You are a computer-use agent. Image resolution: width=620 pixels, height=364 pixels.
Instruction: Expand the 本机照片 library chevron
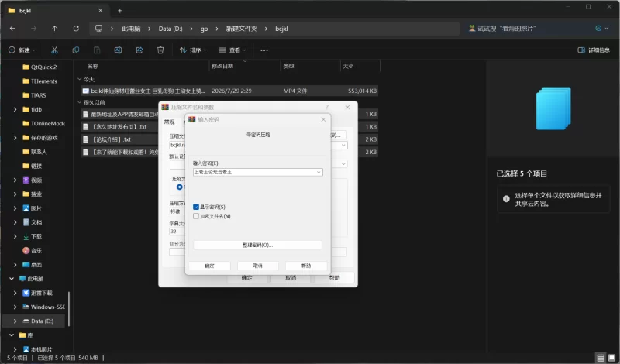[15, 349]
